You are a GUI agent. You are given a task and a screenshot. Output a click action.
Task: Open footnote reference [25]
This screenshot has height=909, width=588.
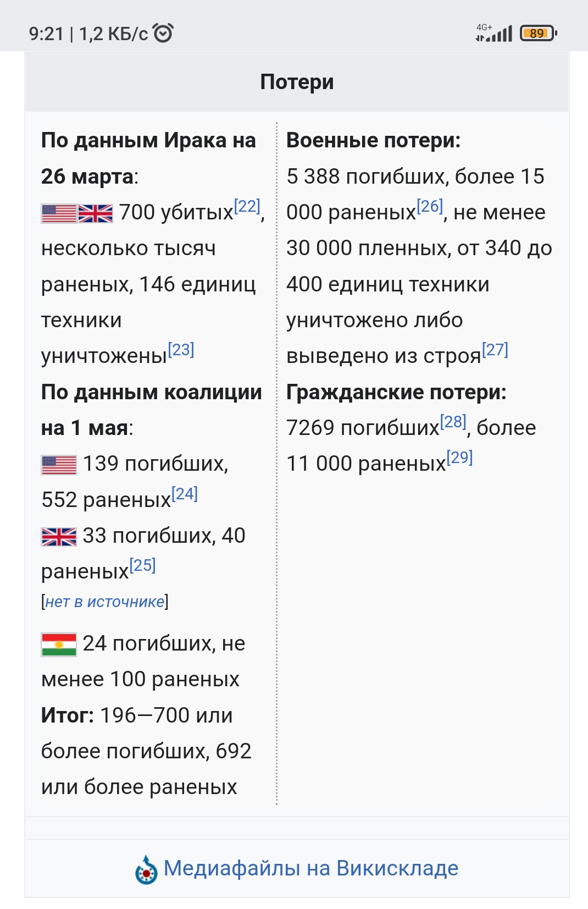coord(143,565)
